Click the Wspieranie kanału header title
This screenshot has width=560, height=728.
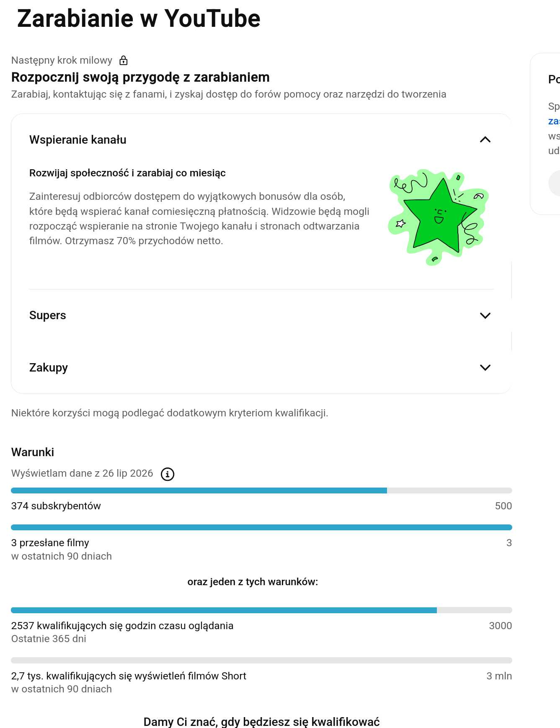[78, 139]
